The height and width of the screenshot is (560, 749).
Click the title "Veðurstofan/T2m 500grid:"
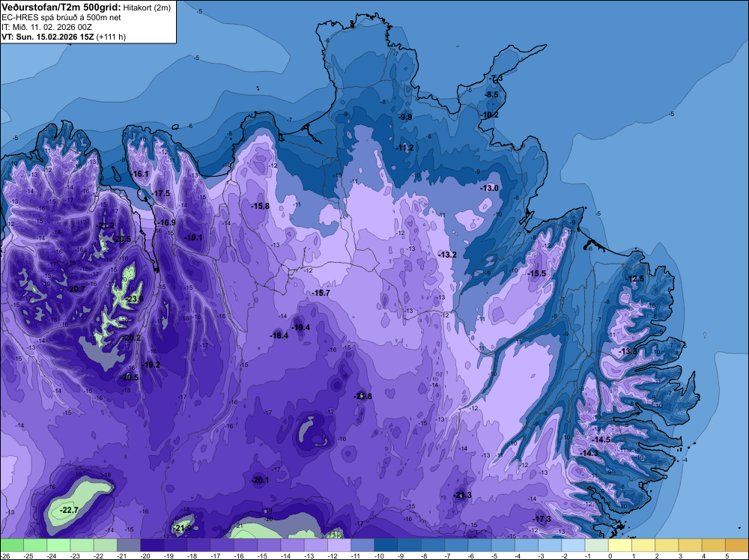click(61, 7)
